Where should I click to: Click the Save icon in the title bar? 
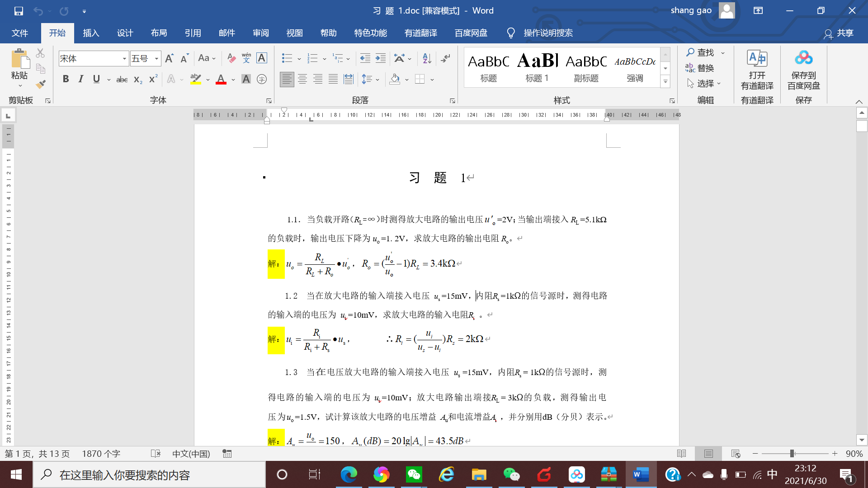(x=19, y=11)
